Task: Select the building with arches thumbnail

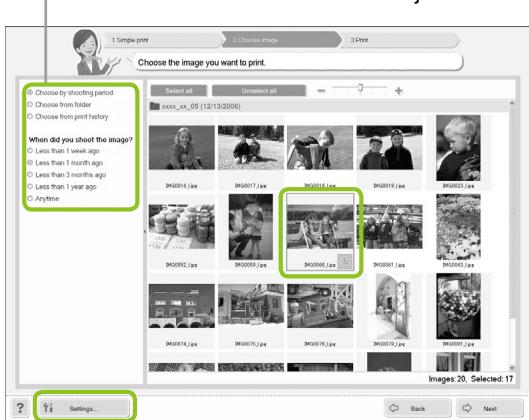Action: click(x=182, y=306)
